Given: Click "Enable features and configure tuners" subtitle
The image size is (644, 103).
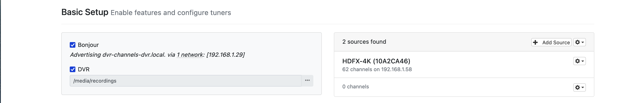Looking at the screenshot, I should coord(171,13).
